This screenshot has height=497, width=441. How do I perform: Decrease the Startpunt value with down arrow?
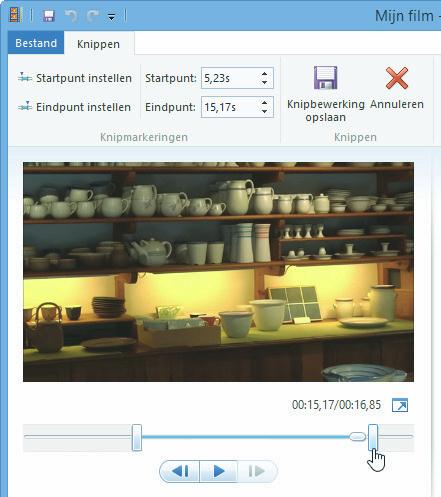tap(264, 82)
